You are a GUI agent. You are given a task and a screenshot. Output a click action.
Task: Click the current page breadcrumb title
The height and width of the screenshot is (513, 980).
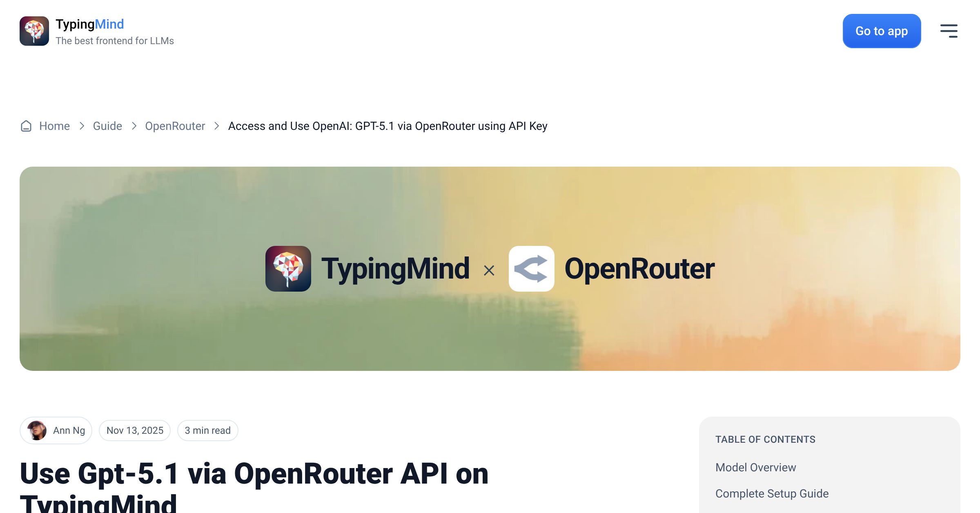[388, 126]
